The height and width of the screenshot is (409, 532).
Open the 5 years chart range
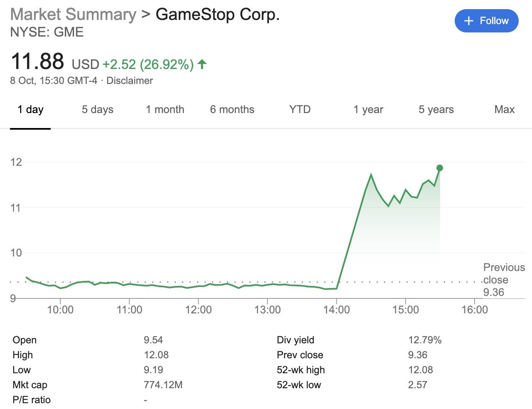pyautogui.click(x=436, y=109)
